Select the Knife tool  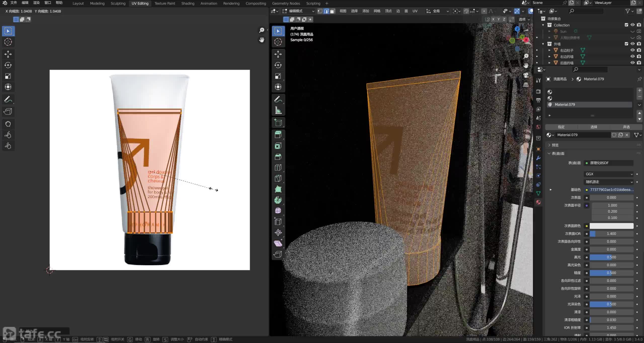click(278, 178)
